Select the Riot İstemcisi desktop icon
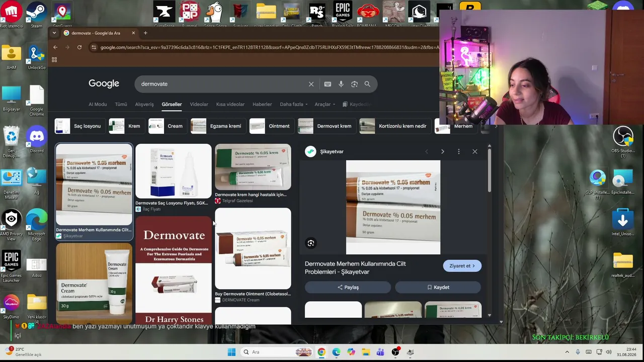The width and height of the screenshot is (644, 362). tap(11, 15)
